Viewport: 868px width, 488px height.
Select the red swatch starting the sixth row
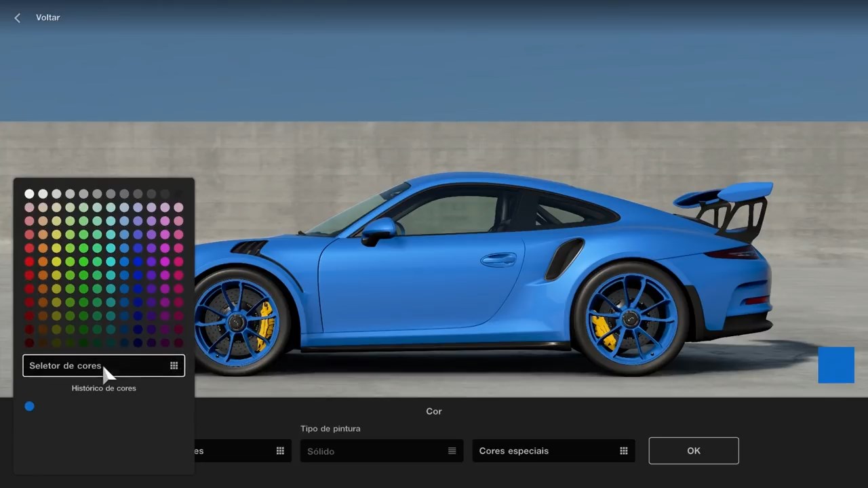(29, 262)
